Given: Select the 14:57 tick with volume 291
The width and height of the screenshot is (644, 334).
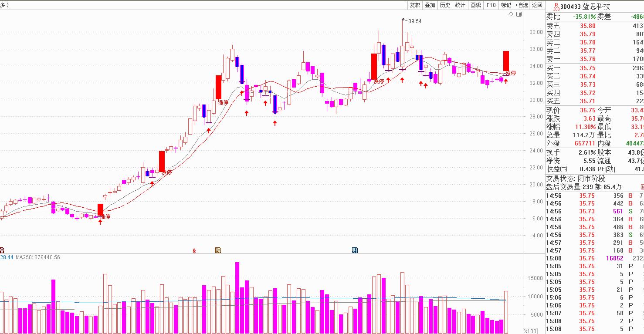Looking at the screenshot, I should point(595,243).
